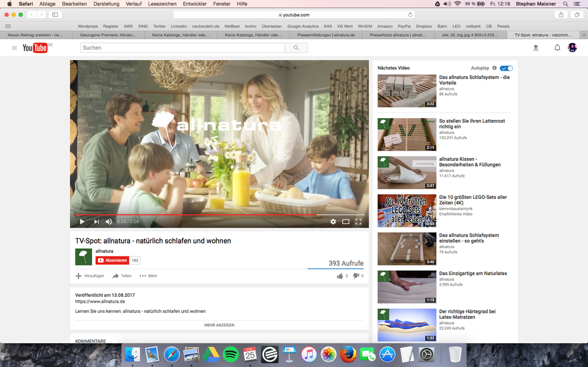Go back in Safari
The image size is (588, 367).
coord(32,15)
